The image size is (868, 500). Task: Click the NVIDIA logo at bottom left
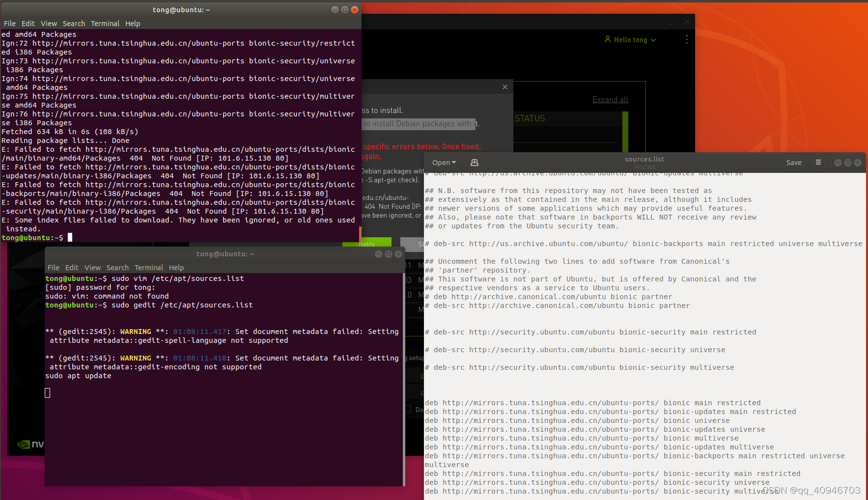coord(30,444)
